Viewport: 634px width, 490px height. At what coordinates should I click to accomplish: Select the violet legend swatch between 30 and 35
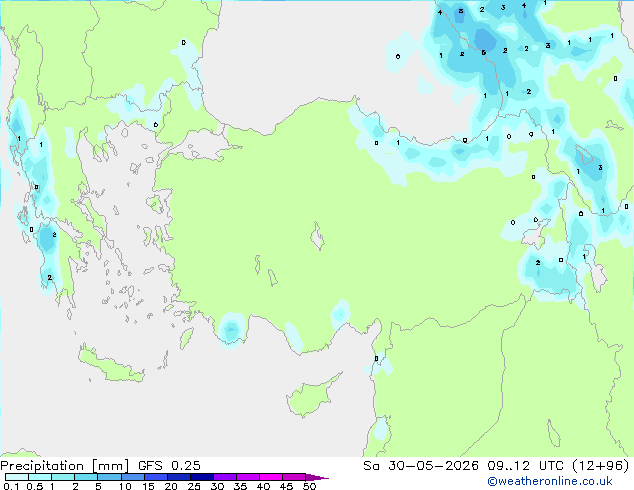click(225, 477)
